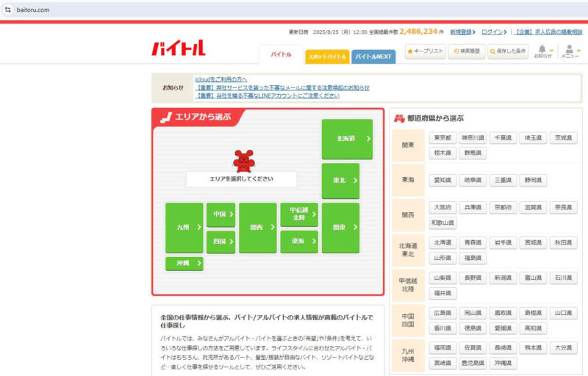Select 中国 area on the map
This screenshot has height=376, width=588.
tap(221, 214)
